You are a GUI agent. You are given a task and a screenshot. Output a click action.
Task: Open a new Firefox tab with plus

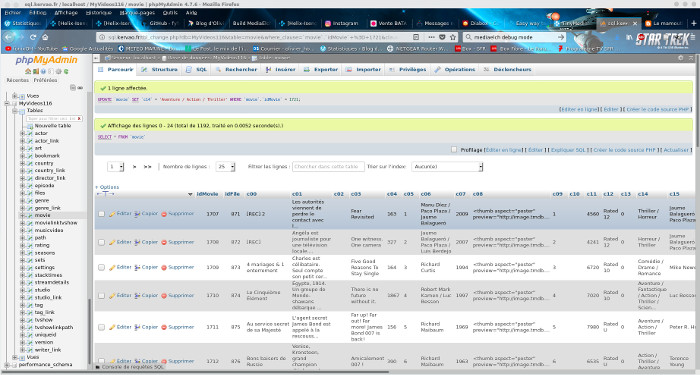click(694, 23)
